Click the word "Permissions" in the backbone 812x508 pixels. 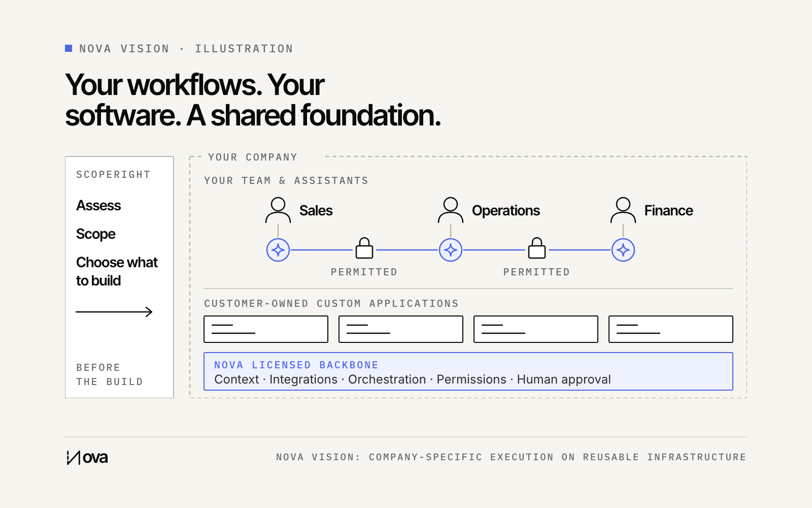(471, 379)
